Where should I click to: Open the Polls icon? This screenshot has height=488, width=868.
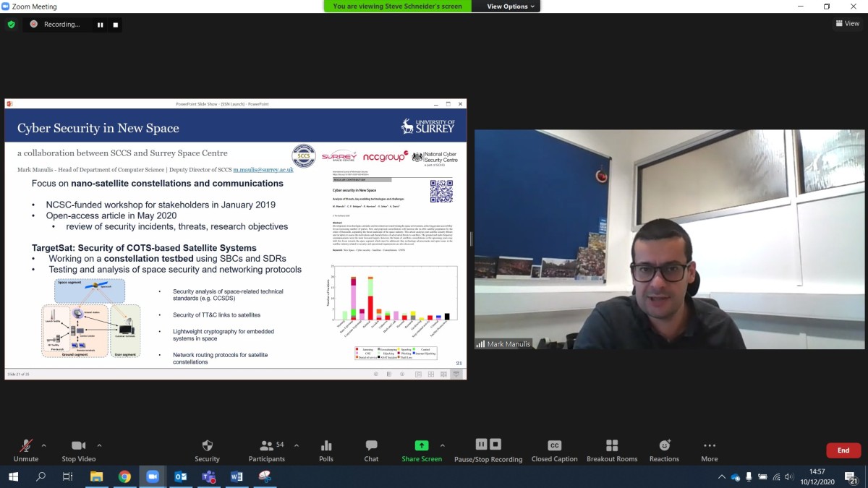(x=326, y=446)
